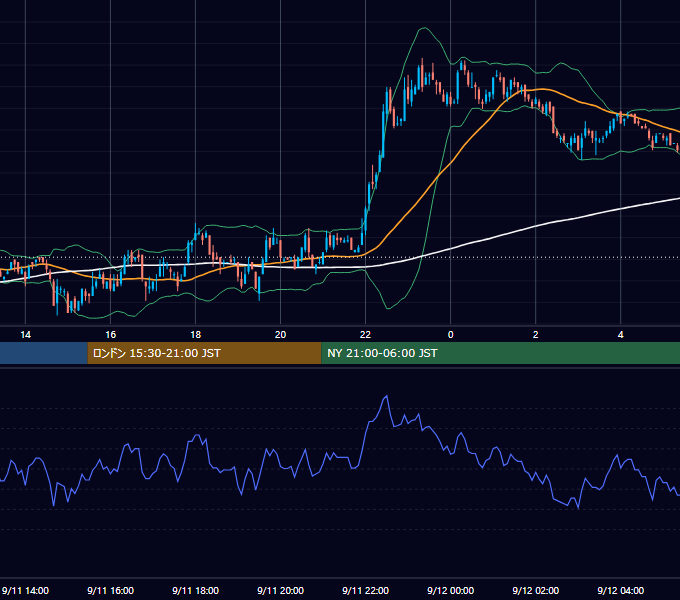Click the time axis label 16

[111, 335]
